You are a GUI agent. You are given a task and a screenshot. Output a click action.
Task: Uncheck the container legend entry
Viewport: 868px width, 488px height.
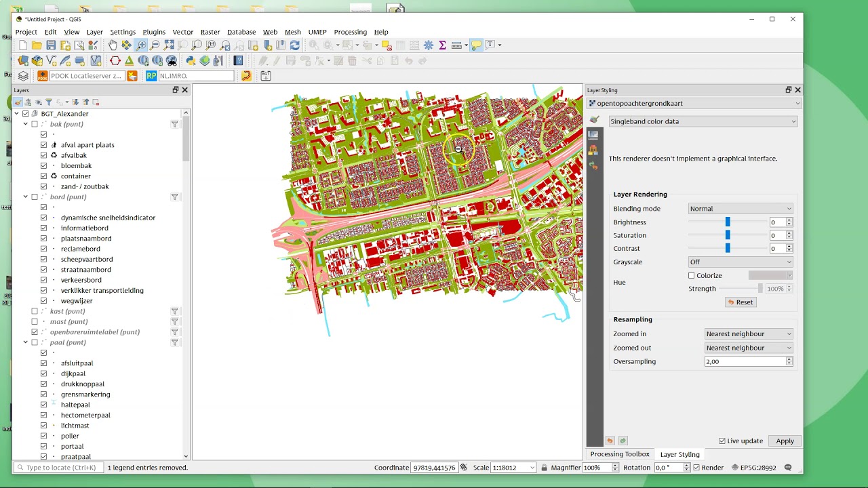tap(44, 176)
